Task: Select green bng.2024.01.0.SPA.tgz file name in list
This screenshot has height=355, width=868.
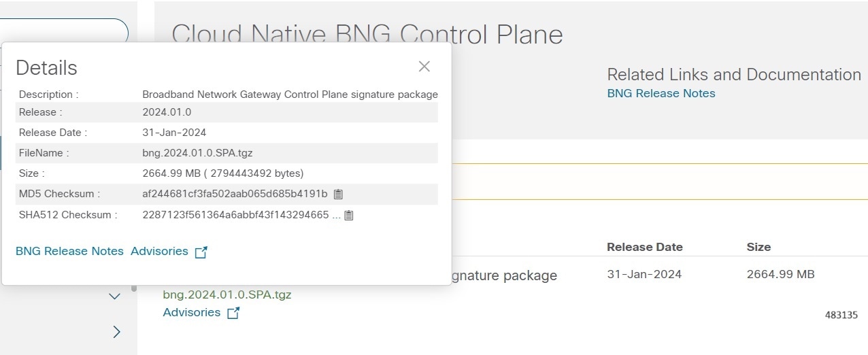Action: click(x=227, y=294)
